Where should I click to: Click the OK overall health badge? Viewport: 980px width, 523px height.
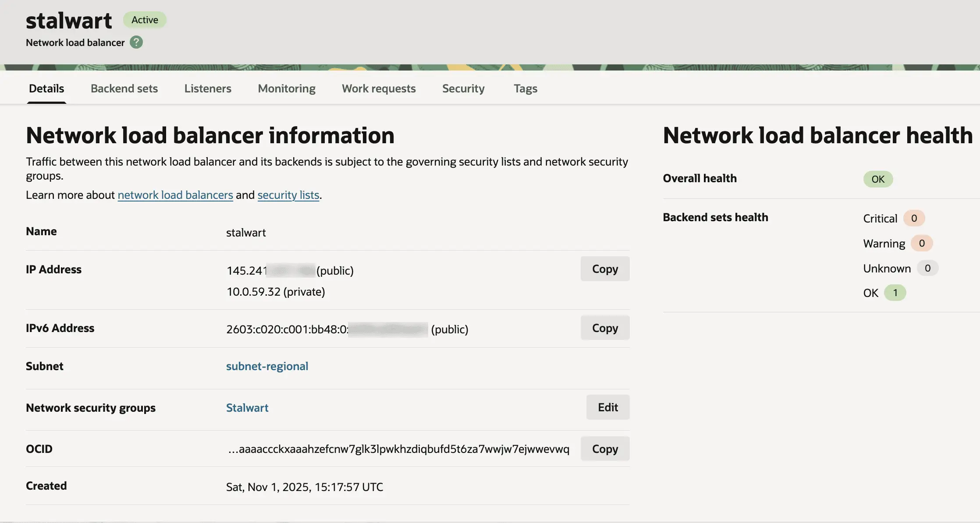click(x=878, y=179)
